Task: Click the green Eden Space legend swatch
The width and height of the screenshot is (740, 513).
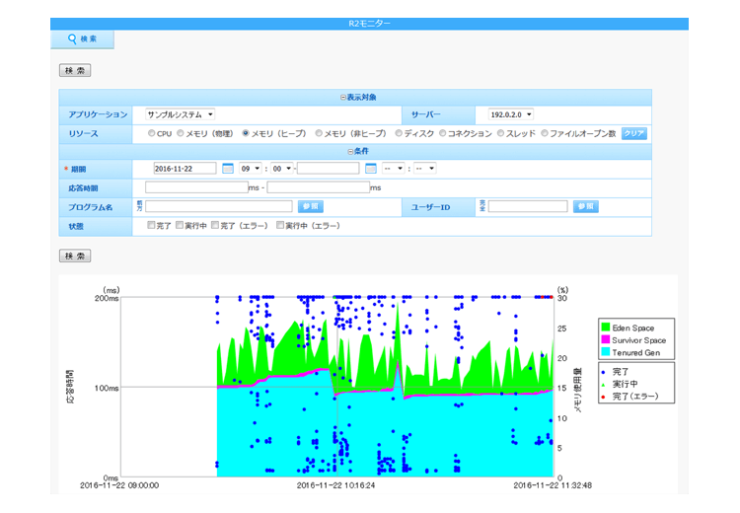Action: 605,327
